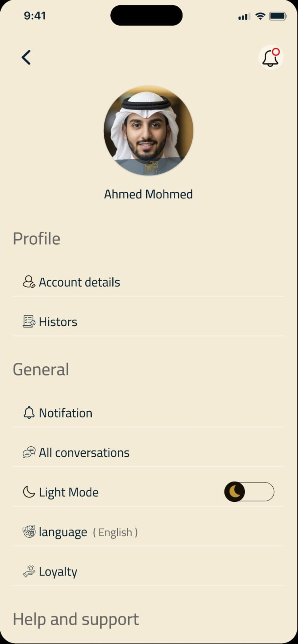Click the moon icon beside Light Mode
The width and height of the screenshot is (298, 644).
[29, 492]
